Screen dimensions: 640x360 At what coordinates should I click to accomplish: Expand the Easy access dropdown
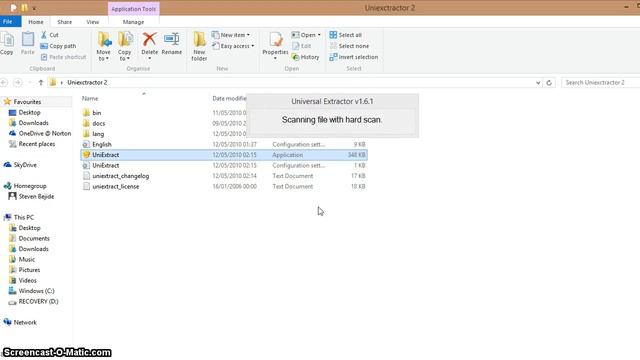(233, 46)
